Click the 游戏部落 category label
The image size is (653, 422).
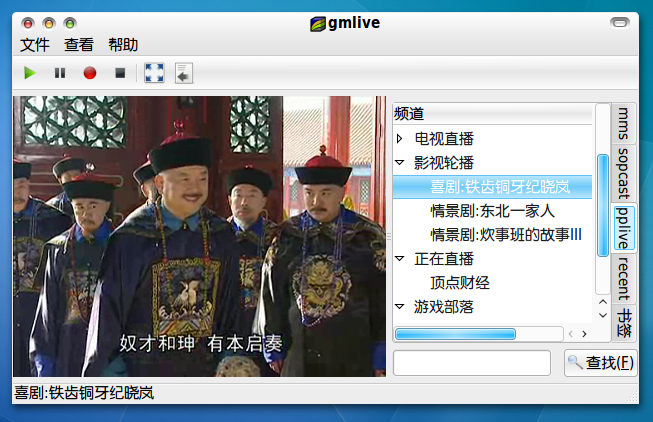coord(444,307)
